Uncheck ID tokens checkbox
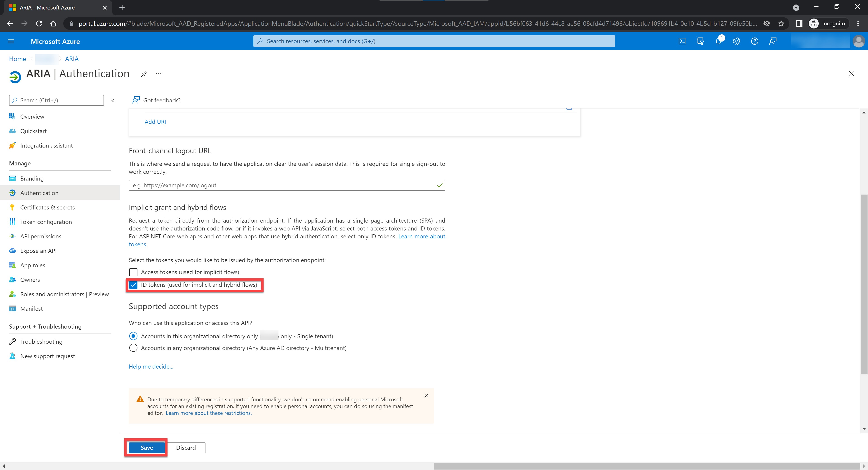This screenshot has width=868, height=470. pos(133,285)
